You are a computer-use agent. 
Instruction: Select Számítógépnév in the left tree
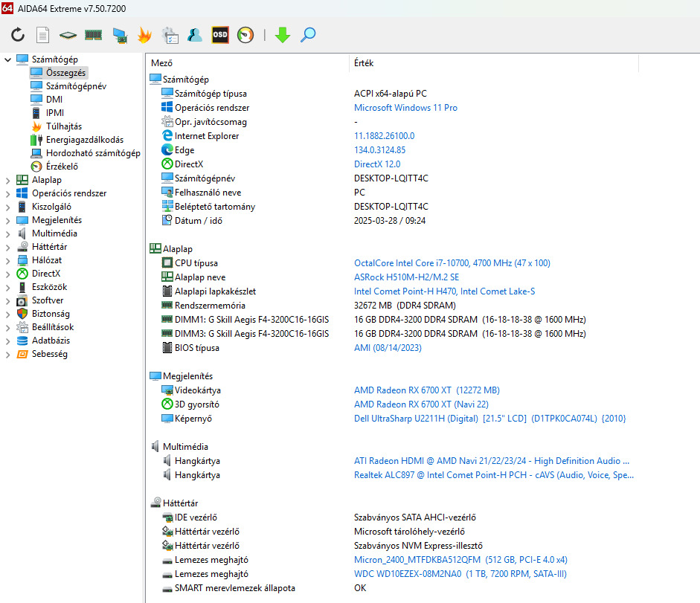77,86
